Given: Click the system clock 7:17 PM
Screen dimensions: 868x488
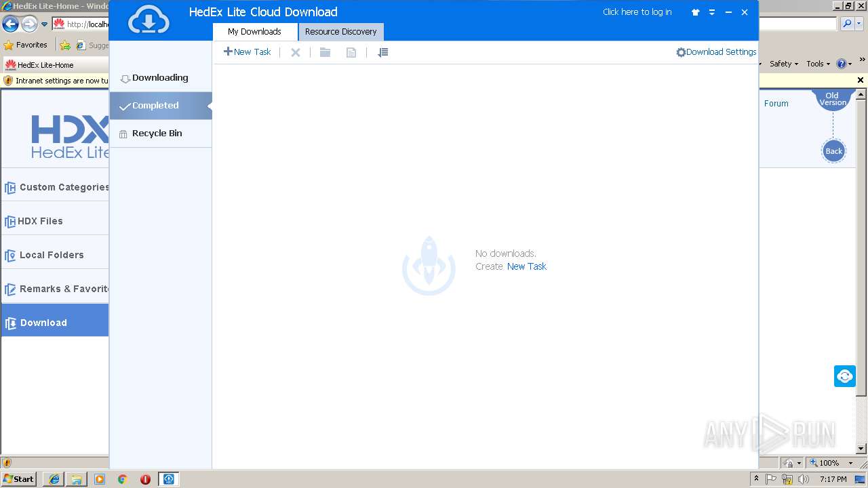Looking at the screenshot, I should [x=833, y=479].
